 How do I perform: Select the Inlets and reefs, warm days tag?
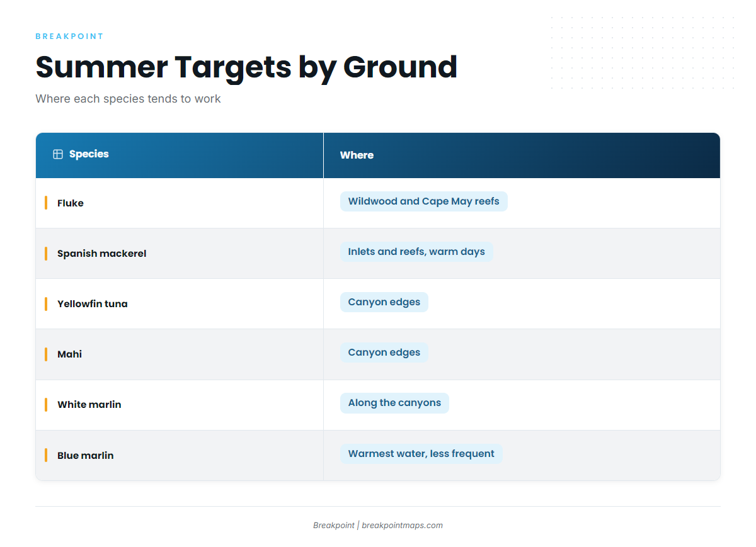416,252
